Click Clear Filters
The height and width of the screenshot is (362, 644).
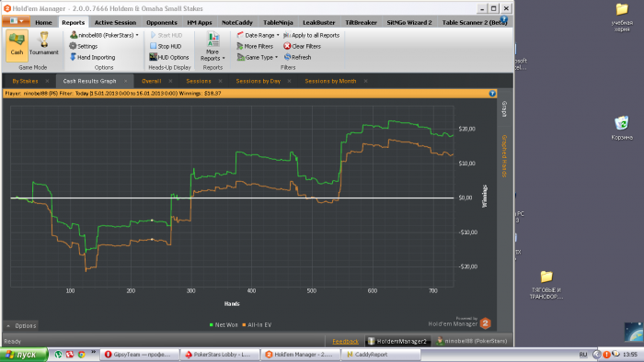pyautogui.click(x=303, y=46)
